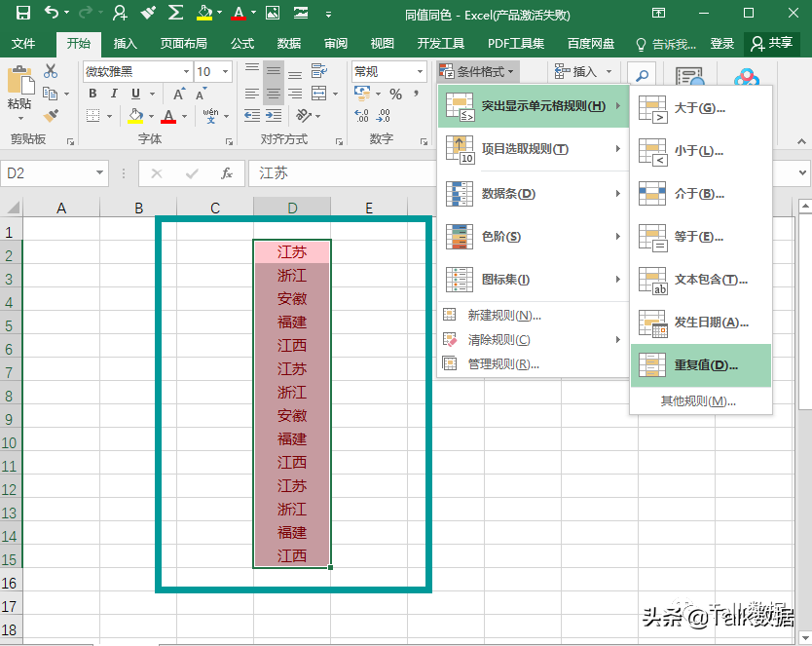Select 大于(G)... rule
This screenshot has width=812, height=646.
tap(701, 108)
